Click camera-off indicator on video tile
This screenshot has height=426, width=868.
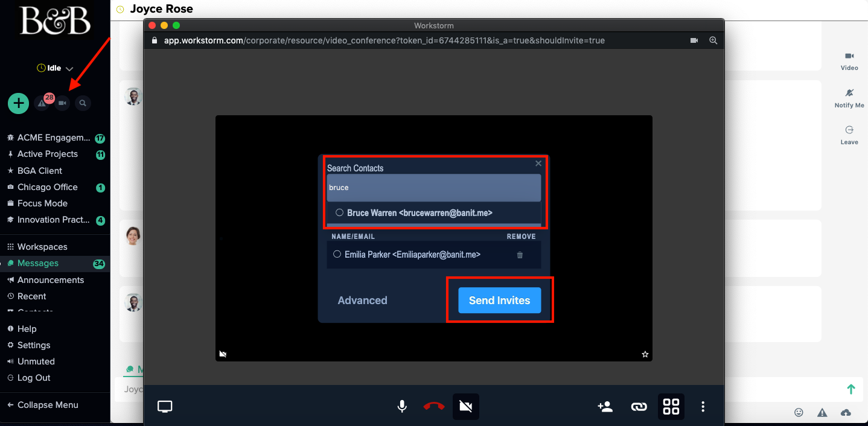click(223, 354)
